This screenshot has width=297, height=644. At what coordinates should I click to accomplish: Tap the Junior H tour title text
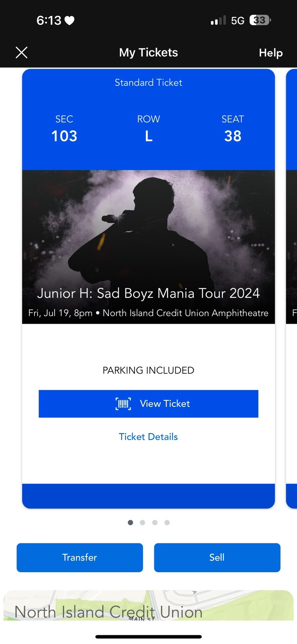tap(148, 293)
